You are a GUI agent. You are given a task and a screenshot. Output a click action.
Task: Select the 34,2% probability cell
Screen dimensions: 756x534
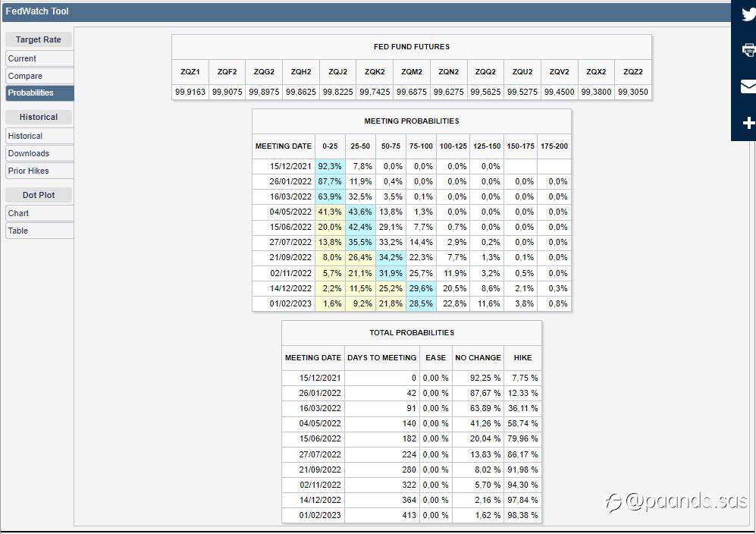pyautogui.click(x=391, y=257)
